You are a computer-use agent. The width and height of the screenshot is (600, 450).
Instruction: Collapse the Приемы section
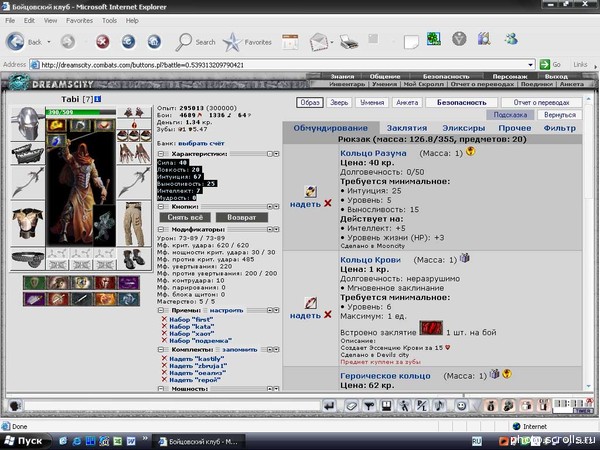[x=161, y=310]
